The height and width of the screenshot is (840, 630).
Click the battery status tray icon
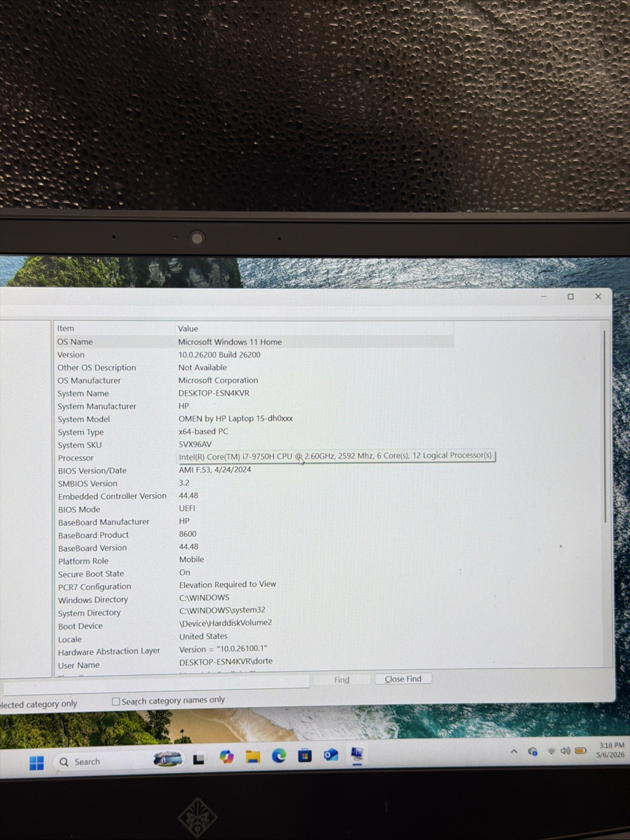[581, 751]
